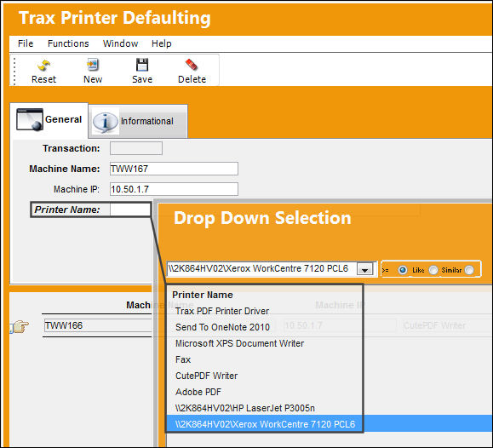
Task: Choose CutePDF Writer from printer list
Action: tap(207, 376)
